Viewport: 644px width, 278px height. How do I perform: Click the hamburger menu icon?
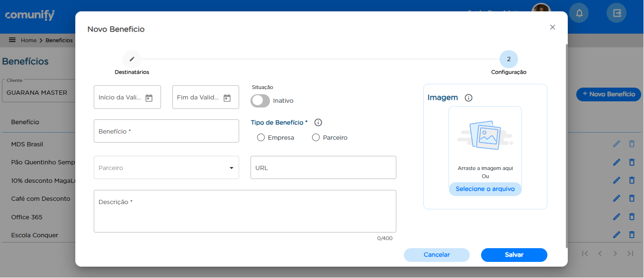(12, 40)
